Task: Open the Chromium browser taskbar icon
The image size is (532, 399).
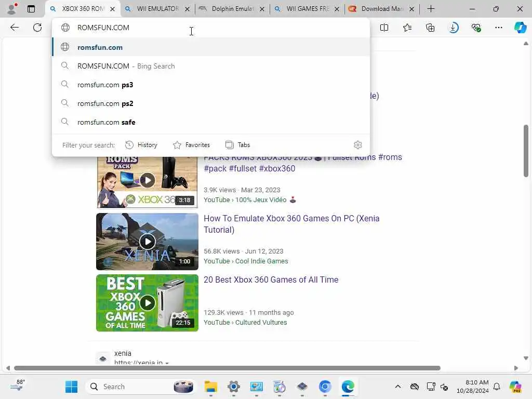Action: click(325, 387)
